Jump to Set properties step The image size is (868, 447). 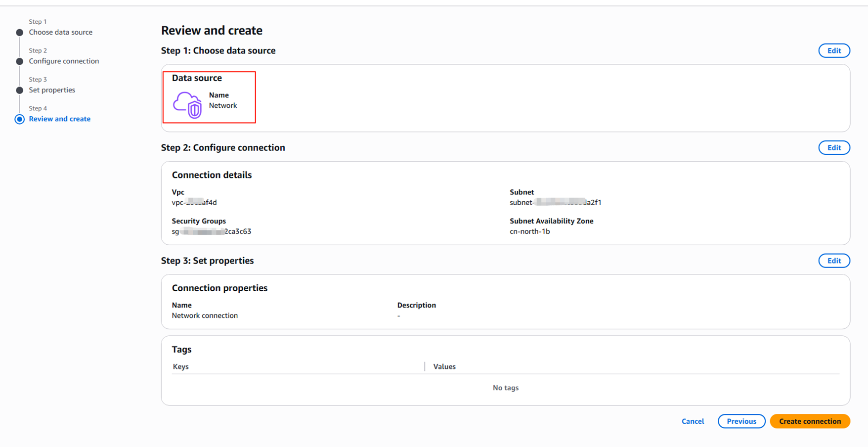pos(52,90)
